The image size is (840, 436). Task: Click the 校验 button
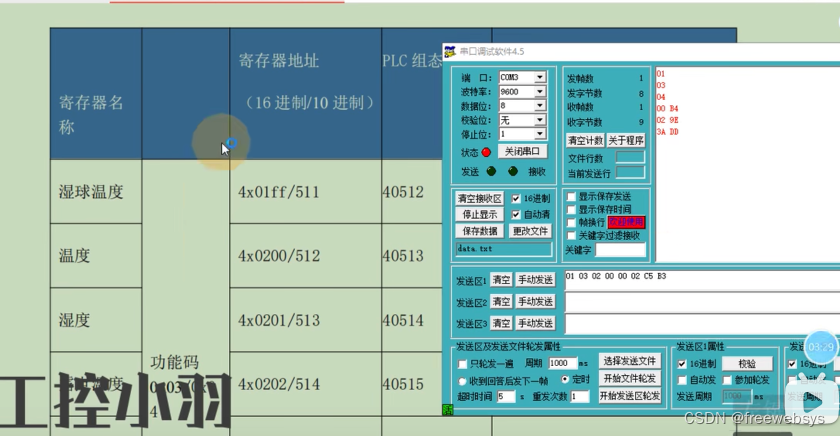pos(747,364)
